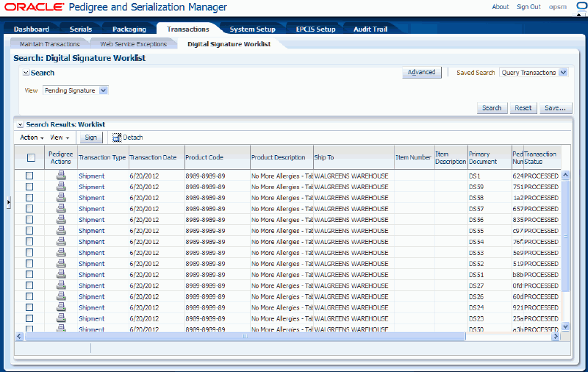Open the About link
Screen dimensions: 588x372
pyautogui.click(x=501, y=7)
